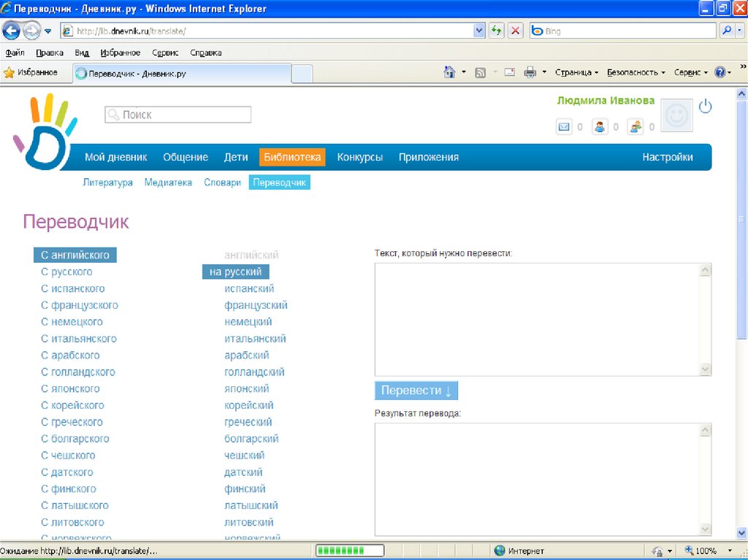Viewport: 748px width, 560px height.
Task: Click the red X stop button
Action: [x=516, y=31]
